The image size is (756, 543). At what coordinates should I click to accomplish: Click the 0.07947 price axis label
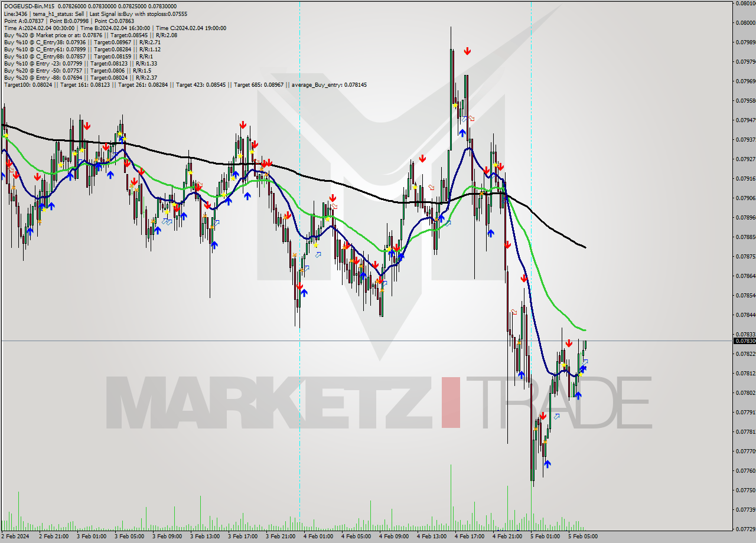[x=745, y=120]
